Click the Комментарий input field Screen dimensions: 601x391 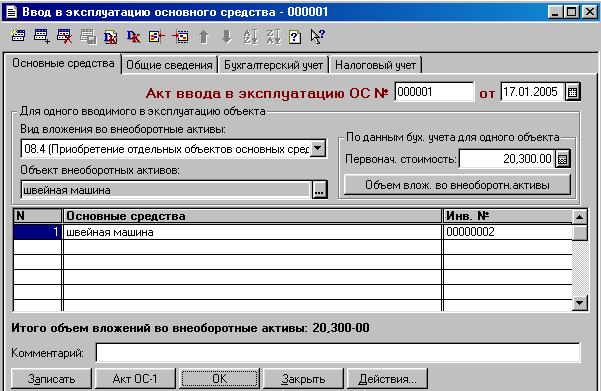tap(338, 353)
